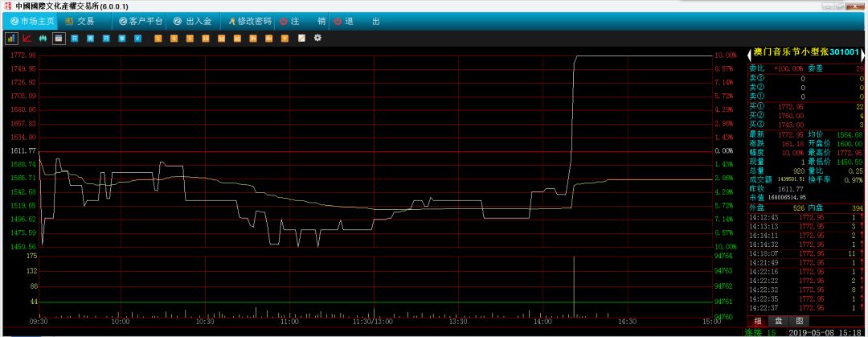The height and width of the screenshot is (337, 868).
Task: Click the info window toolbar icon
Action: [59, 39]
